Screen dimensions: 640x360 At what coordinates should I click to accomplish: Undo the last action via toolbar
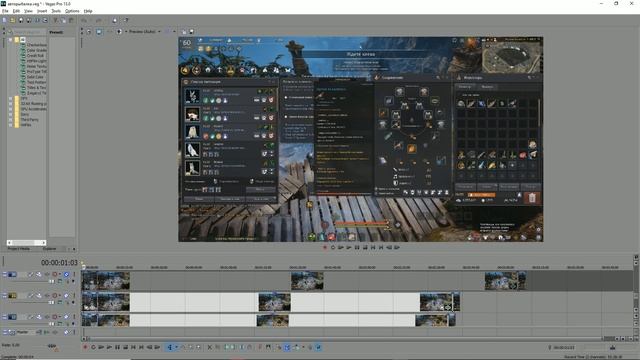(x=84, y=20)
